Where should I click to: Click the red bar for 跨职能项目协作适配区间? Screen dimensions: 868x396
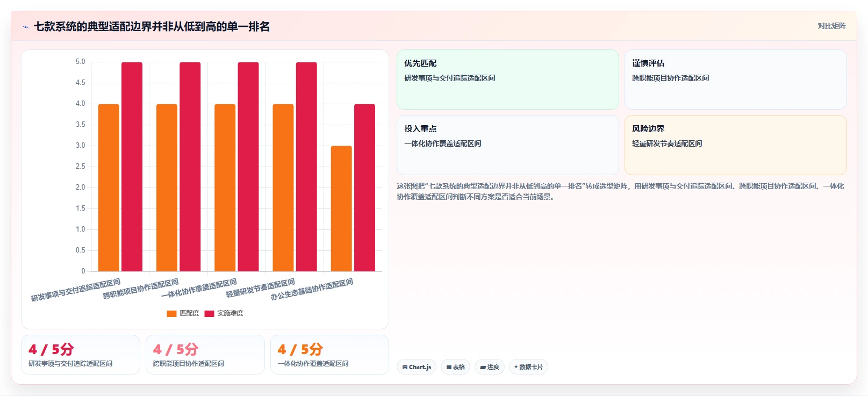click(x=190, y=167)
